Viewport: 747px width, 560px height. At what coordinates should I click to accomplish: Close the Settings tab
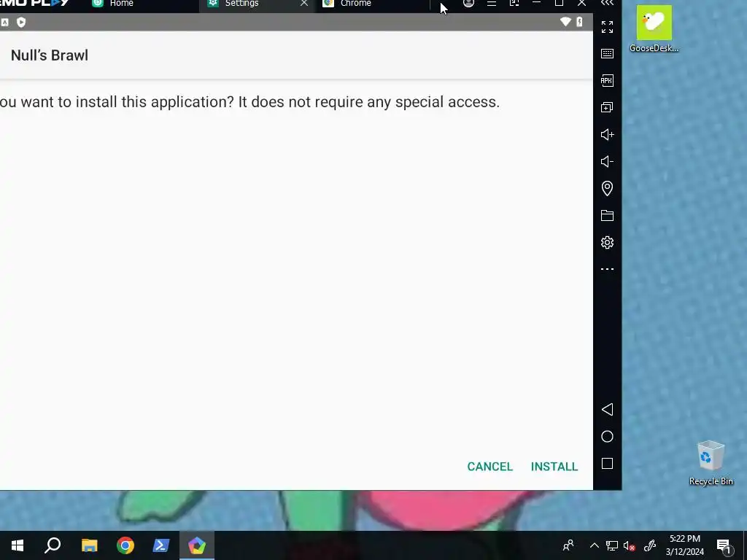tap(304, 4)
